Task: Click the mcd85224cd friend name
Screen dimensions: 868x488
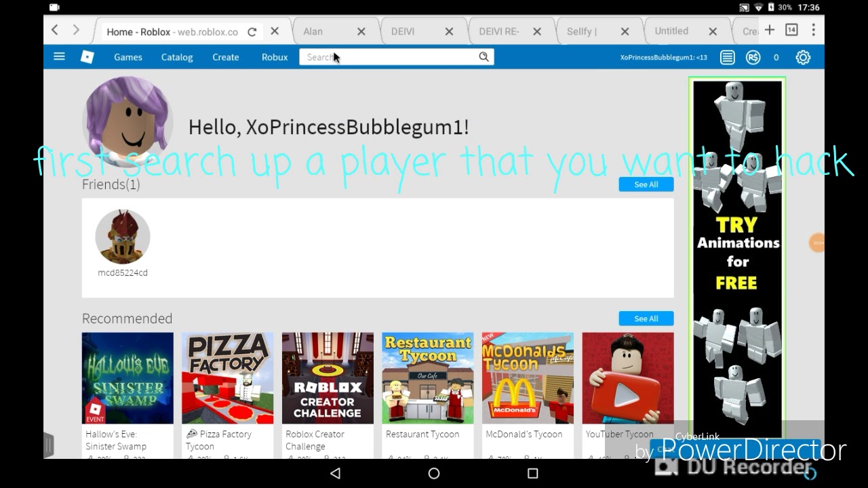Action: click(123, 272)
